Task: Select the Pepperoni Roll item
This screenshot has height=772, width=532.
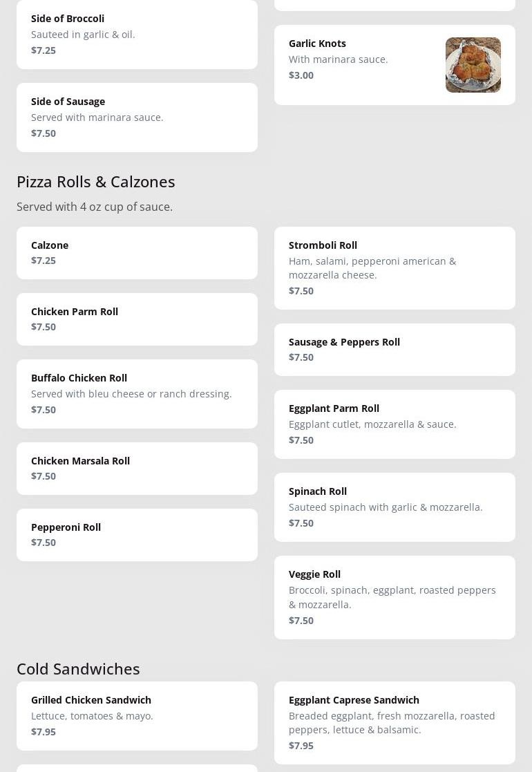Action: tap(137, 534)
